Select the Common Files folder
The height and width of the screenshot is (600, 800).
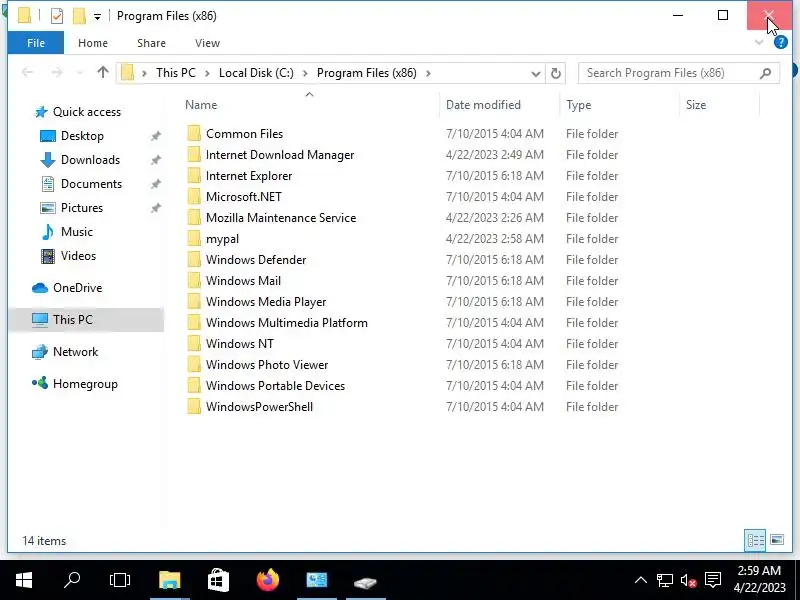[244, 134]
